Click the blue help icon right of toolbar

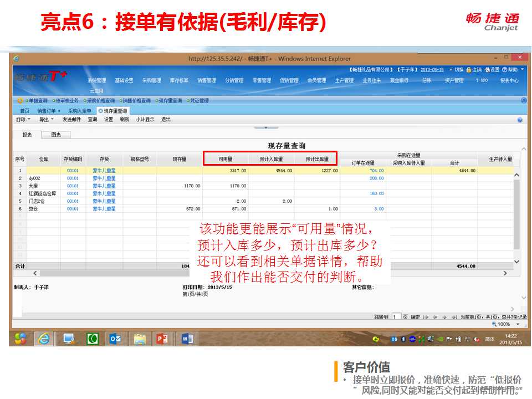(519, 120)
